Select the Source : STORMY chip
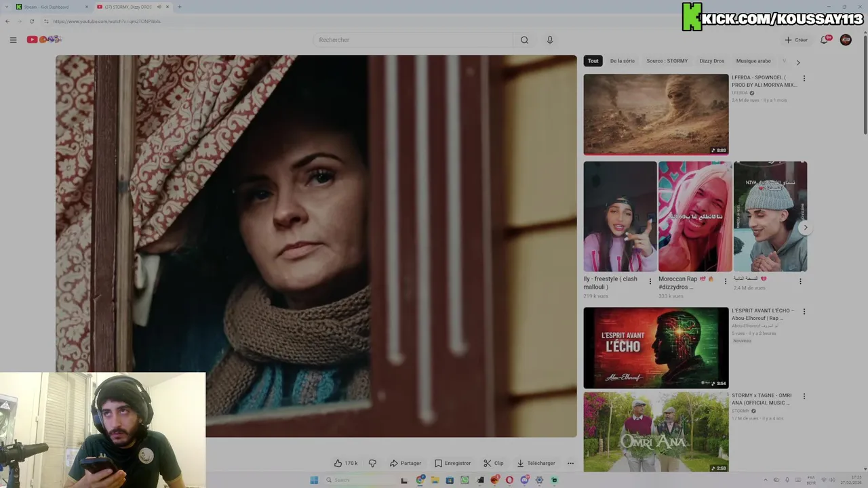The image size is (868, 488). (667, 61)
